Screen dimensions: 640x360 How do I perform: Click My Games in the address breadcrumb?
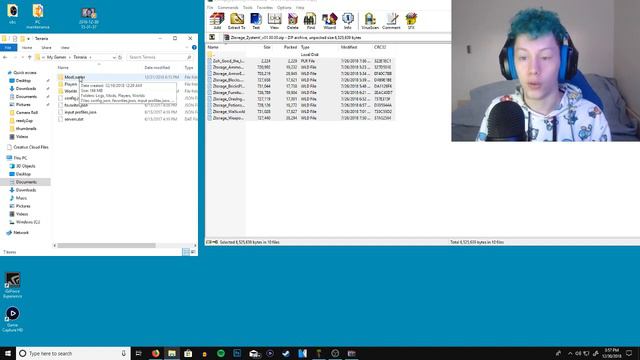click(x=56, y=57)
